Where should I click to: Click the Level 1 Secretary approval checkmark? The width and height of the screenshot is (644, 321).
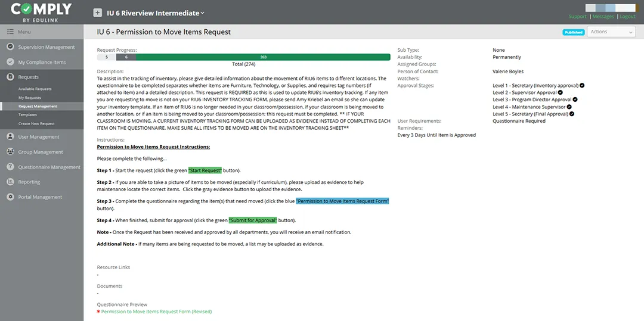[582, 86]
